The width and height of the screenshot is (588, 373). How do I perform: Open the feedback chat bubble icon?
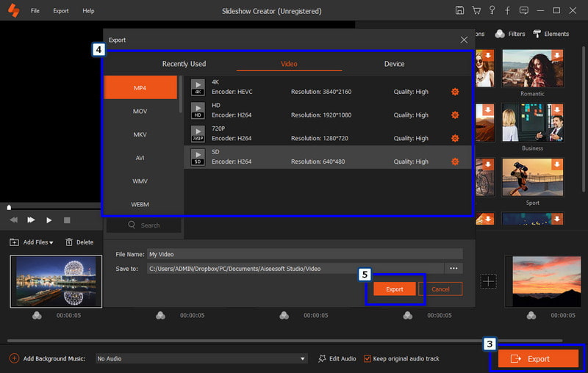(523, 11)
